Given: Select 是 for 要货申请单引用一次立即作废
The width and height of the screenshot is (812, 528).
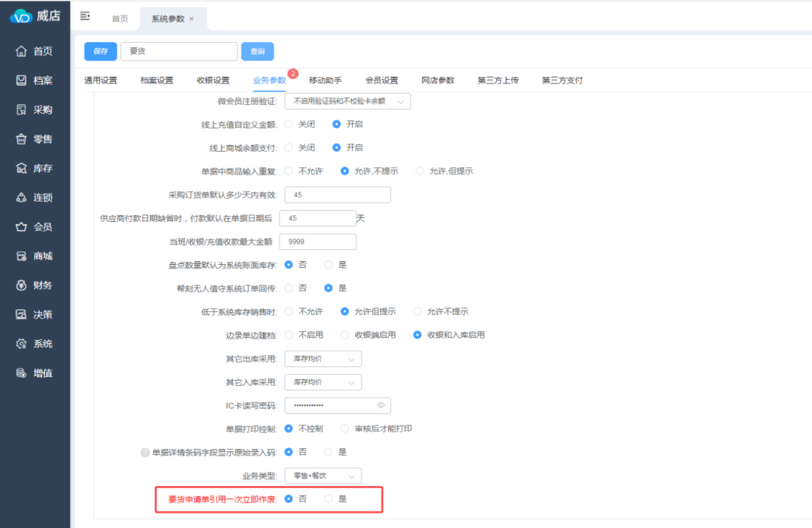Looking at the screenshot, I should [329, 499].
